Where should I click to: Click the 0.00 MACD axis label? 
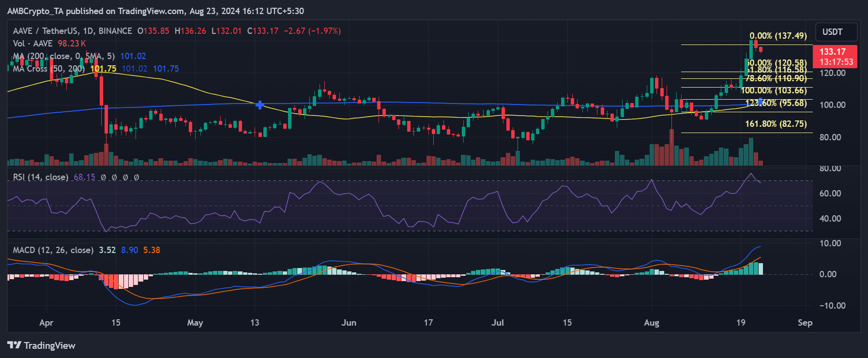pos(828,274)
